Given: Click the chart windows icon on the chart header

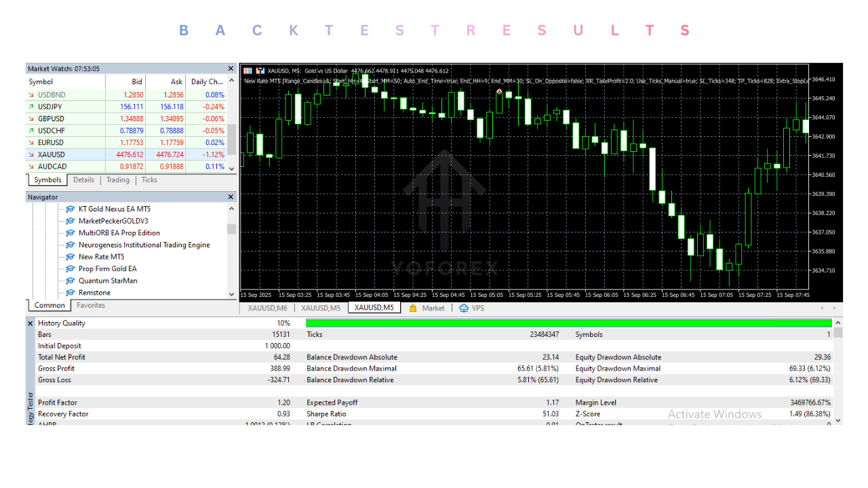Looking at the screenshot, I should point(260,70).
